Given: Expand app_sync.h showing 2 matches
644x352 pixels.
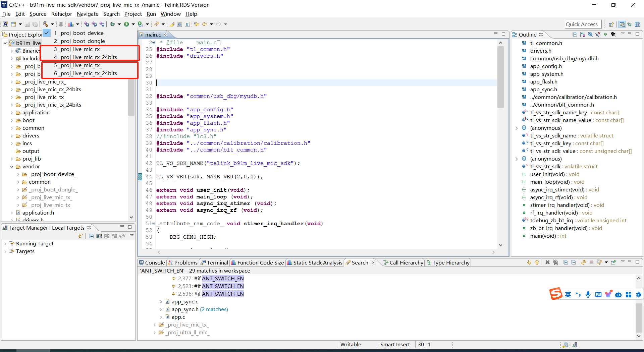Looking at the screenshot, I should 161,309.
